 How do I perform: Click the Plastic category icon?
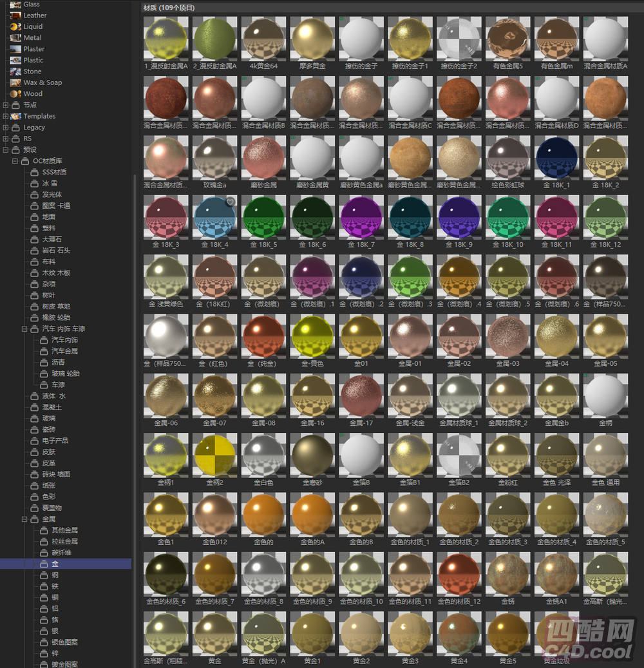click(x=16, y=61)
